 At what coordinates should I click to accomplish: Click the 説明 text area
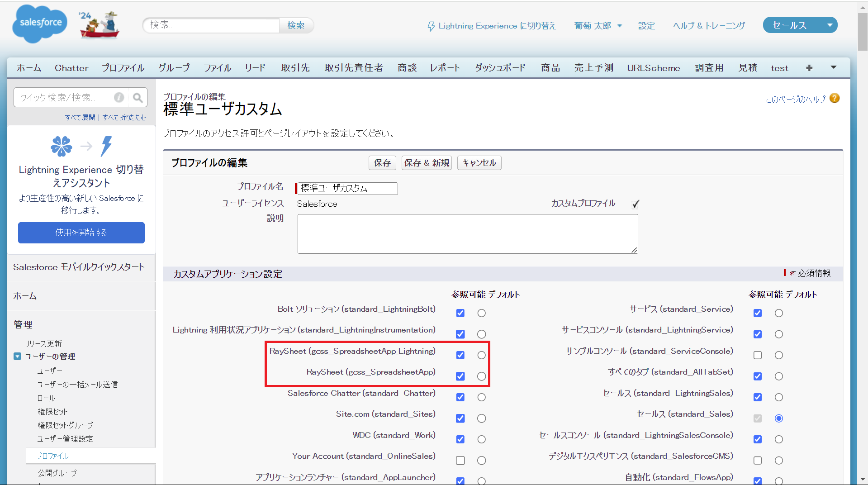[x=468, y=234]
